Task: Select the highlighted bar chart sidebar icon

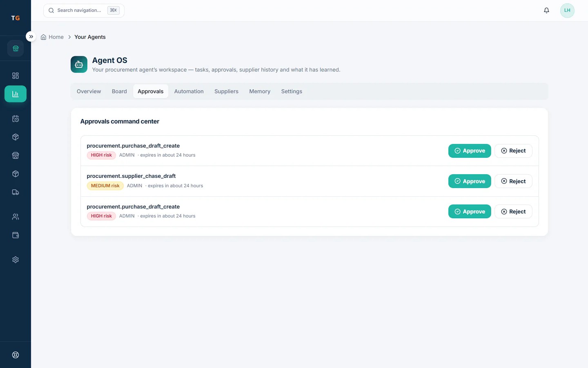Action: coord(16,94)
